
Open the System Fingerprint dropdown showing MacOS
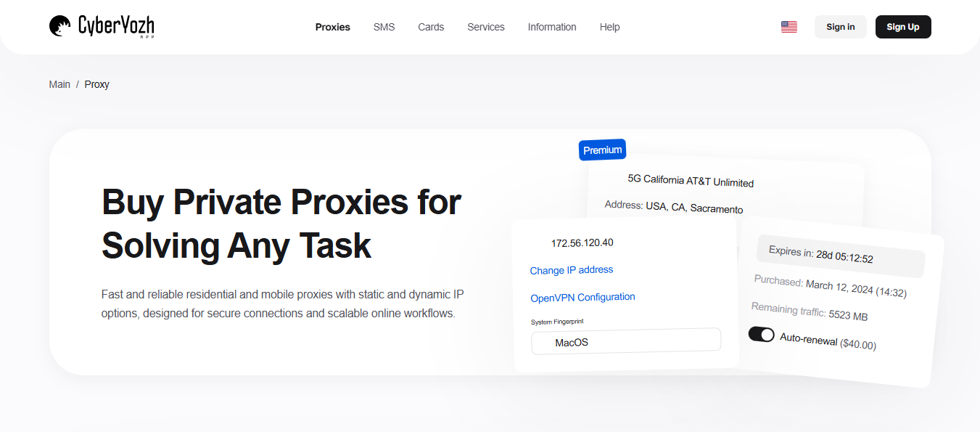pos(625,339)
